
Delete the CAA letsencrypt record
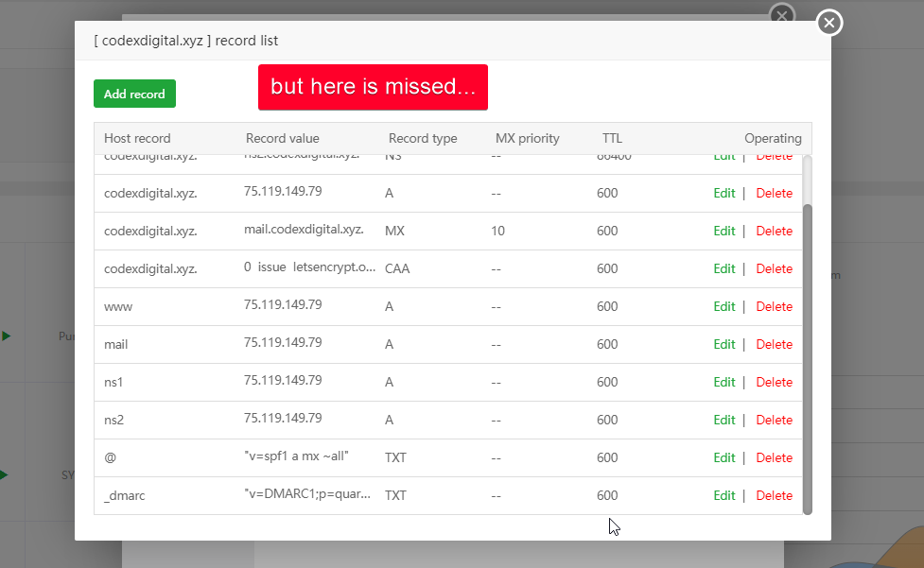coord(774,268)
